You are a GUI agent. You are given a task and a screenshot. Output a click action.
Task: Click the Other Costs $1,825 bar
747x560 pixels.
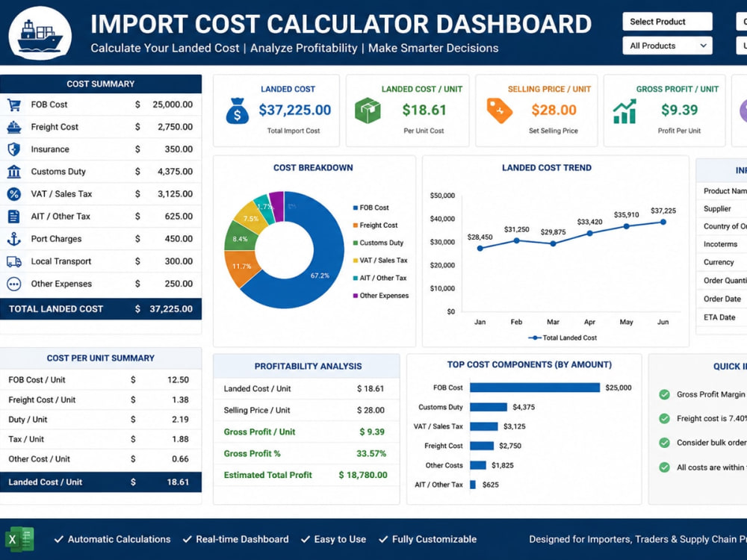[x=478, y=465]
